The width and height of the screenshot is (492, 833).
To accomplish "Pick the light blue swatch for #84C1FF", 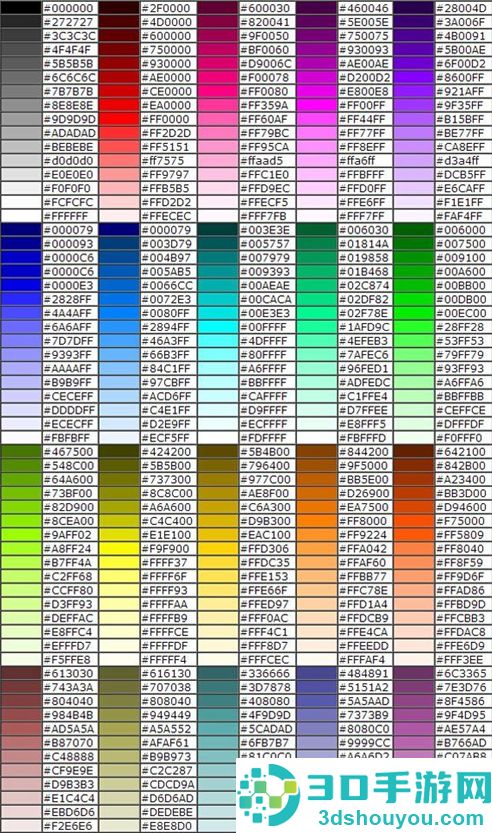I will [x=118, y=368].
